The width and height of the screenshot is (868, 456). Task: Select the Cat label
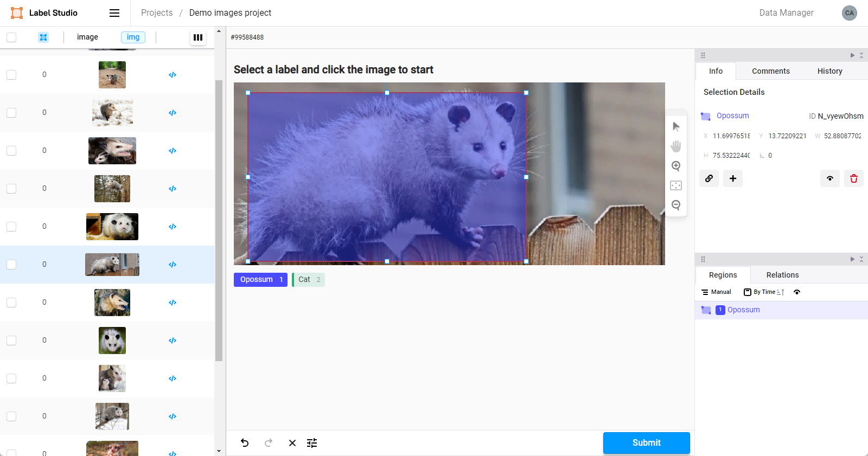coord(308,280)
